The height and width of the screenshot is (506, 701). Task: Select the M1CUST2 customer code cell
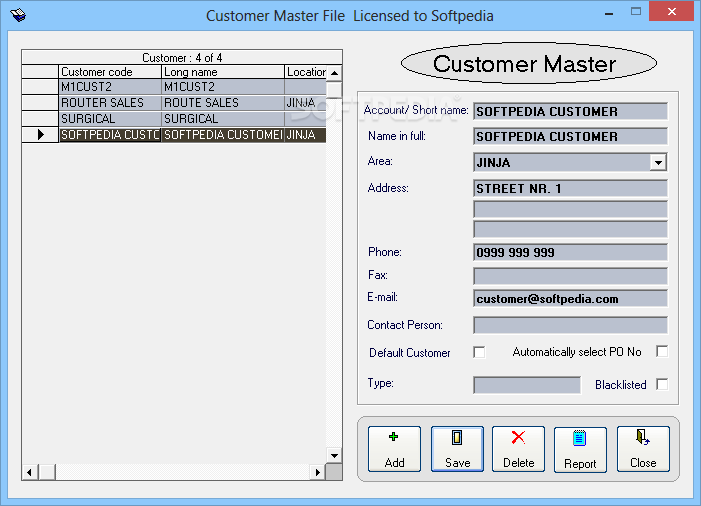click(110, 87)
